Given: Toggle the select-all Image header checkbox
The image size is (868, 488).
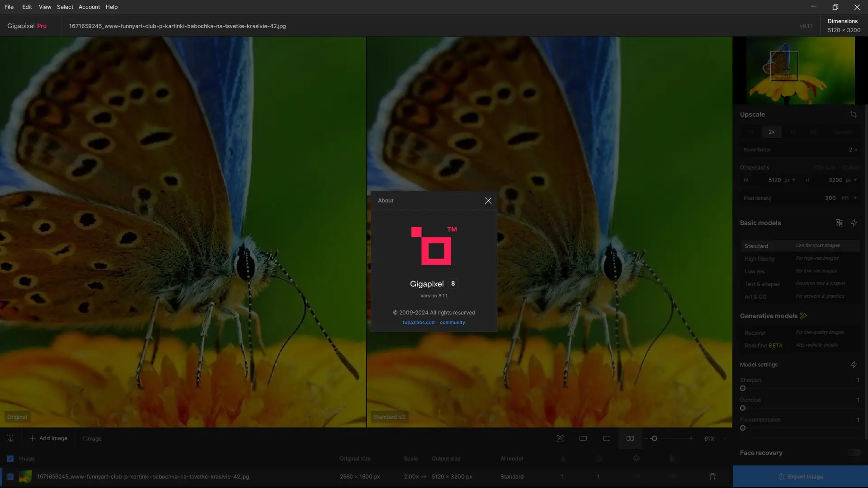Looking at the screenshot, I should pyautogui.click(x=10, y=459).
